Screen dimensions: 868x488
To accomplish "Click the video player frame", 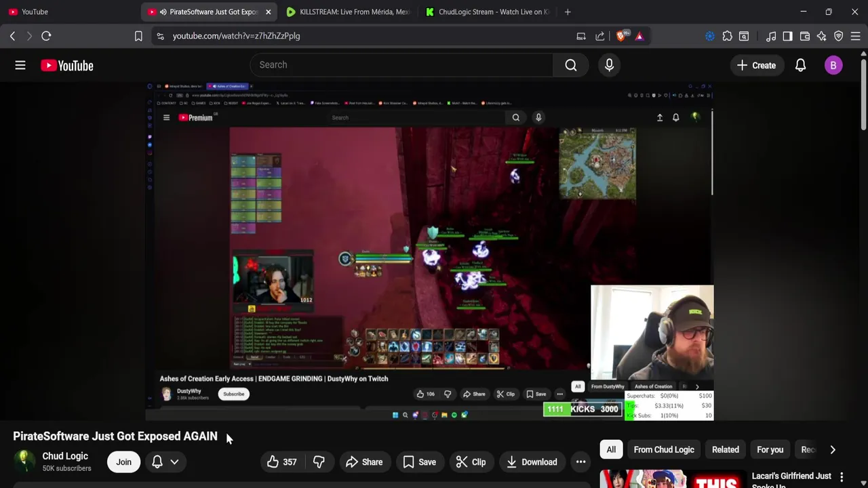I will [x=430, y=251].
